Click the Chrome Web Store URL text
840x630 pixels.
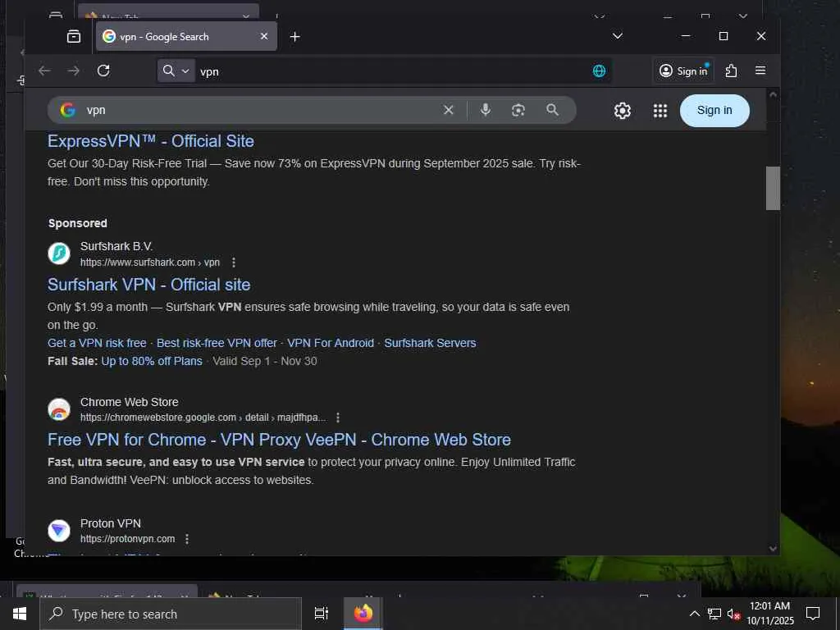tap(203, 418)
